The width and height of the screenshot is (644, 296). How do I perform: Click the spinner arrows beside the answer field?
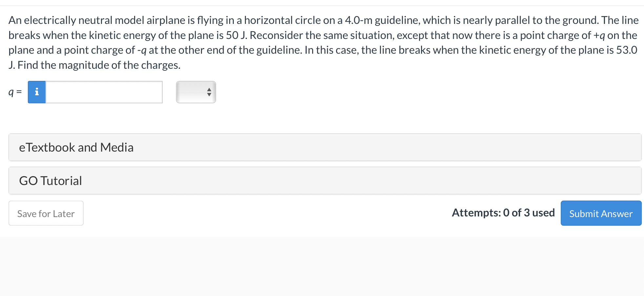[209, 92]
